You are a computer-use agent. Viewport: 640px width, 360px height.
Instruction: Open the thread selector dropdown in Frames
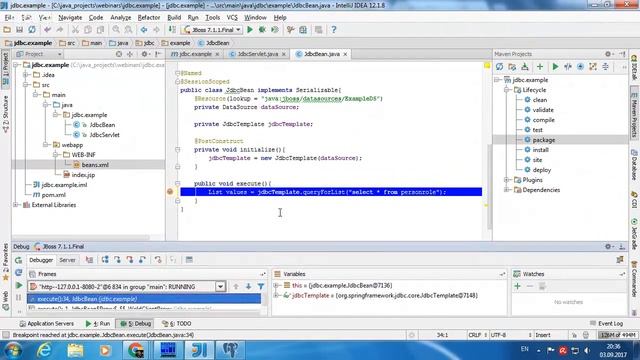point(220,287)
